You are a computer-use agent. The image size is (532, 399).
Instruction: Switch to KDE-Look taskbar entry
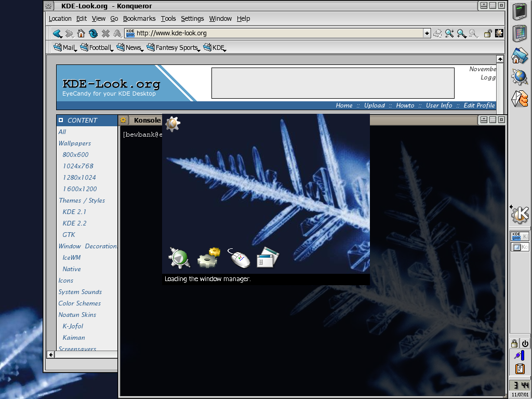click(x=520, y=236)
